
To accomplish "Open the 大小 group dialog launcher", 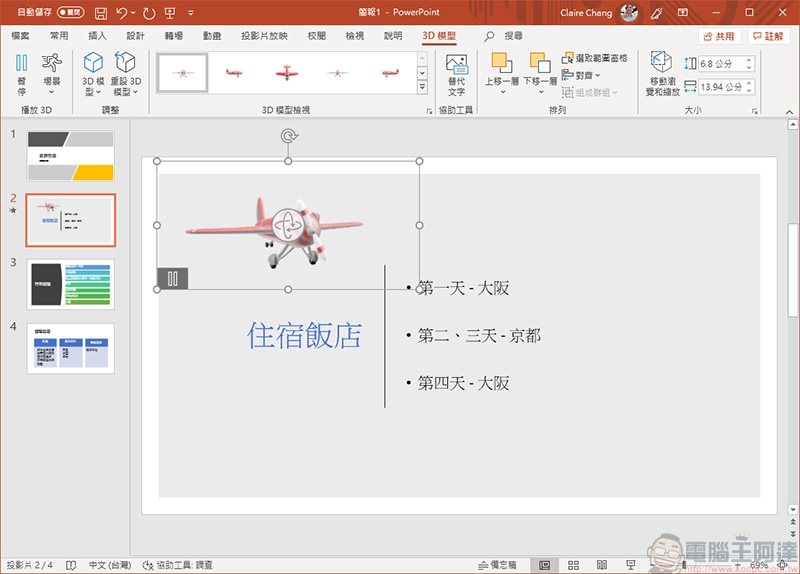I will pos(755,111).
